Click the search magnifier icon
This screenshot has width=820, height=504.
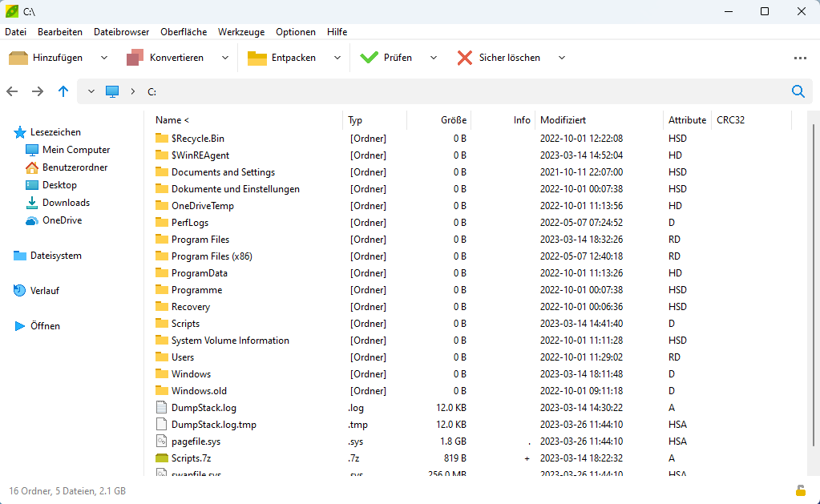(798, 91)
